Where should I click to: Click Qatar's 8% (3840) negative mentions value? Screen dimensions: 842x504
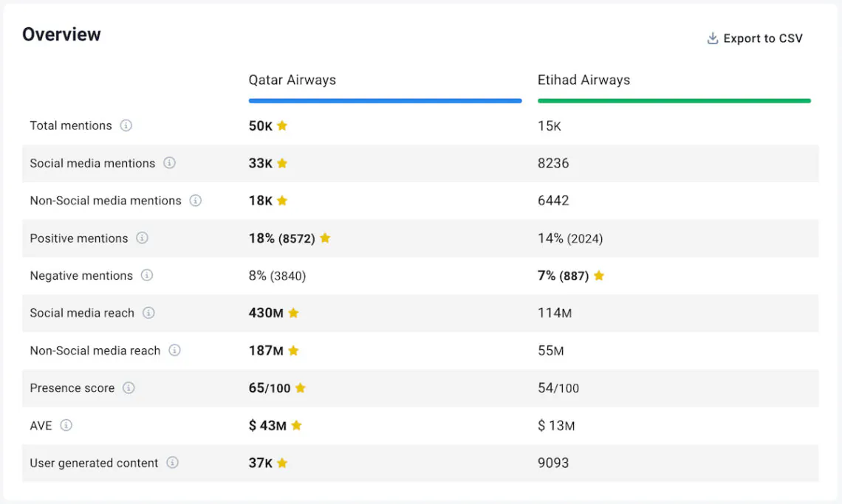(277, 276)
